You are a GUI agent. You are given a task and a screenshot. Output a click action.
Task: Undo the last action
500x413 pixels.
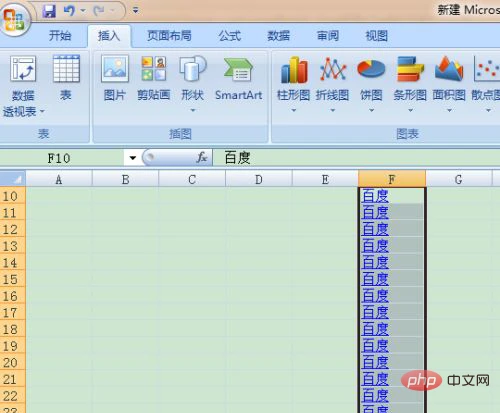tap(69, 11)
